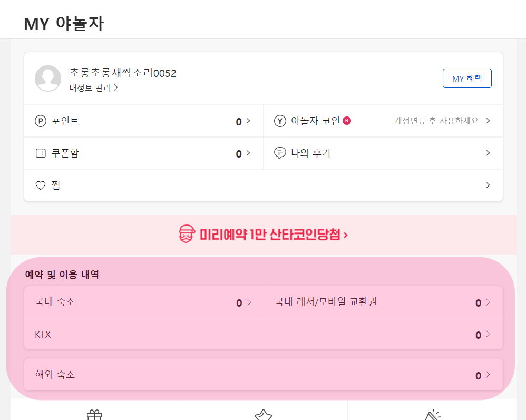Click the star icon at the bottom

264,415
